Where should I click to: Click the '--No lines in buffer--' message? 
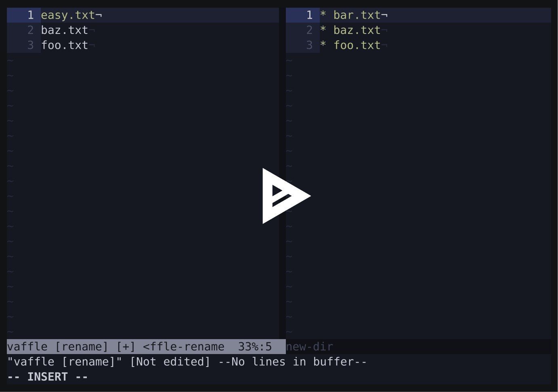[292, 362]
